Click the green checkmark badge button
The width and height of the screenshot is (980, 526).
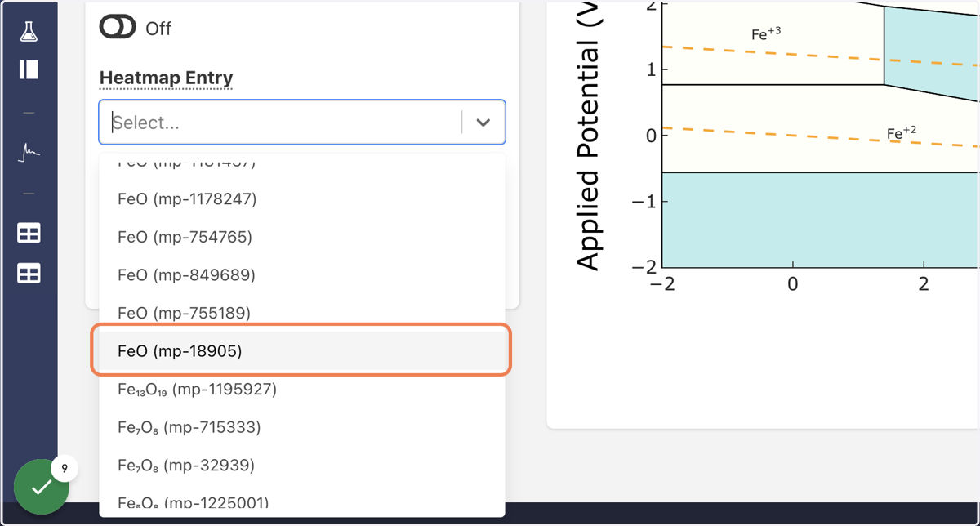(41, 487)
